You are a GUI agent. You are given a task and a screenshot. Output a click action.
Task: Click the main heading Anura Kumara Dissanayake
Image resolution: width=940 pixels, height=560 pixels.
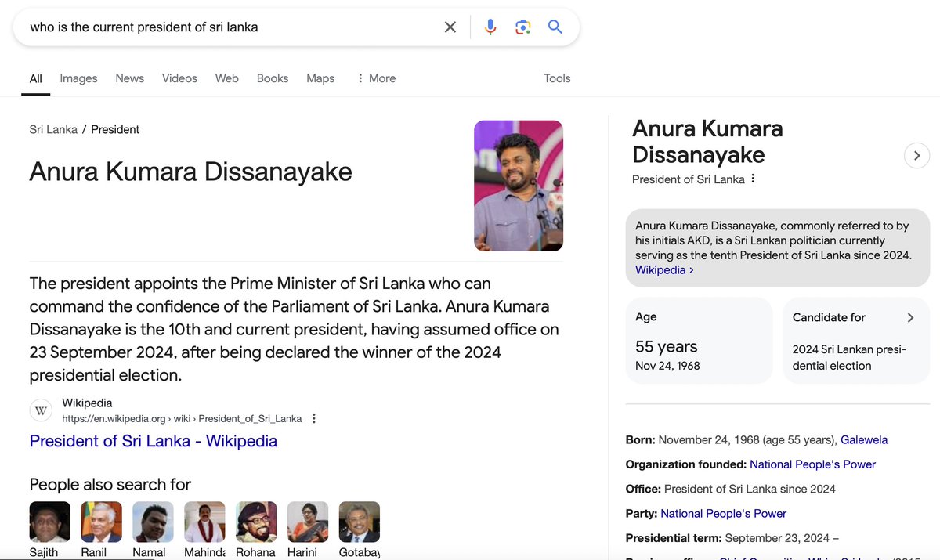click(190, 172)
